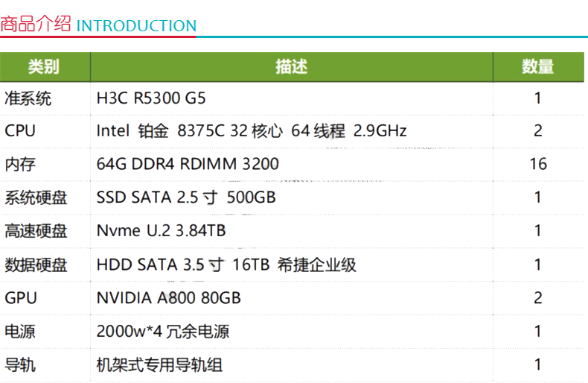
Task: Click the memory quantity value 16
Action: [x=538, y=164]
